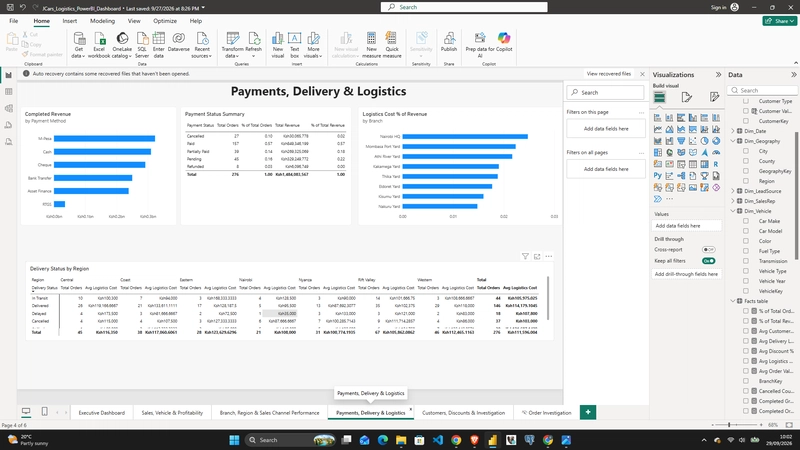Click the Data pane search field

point(763,90)
